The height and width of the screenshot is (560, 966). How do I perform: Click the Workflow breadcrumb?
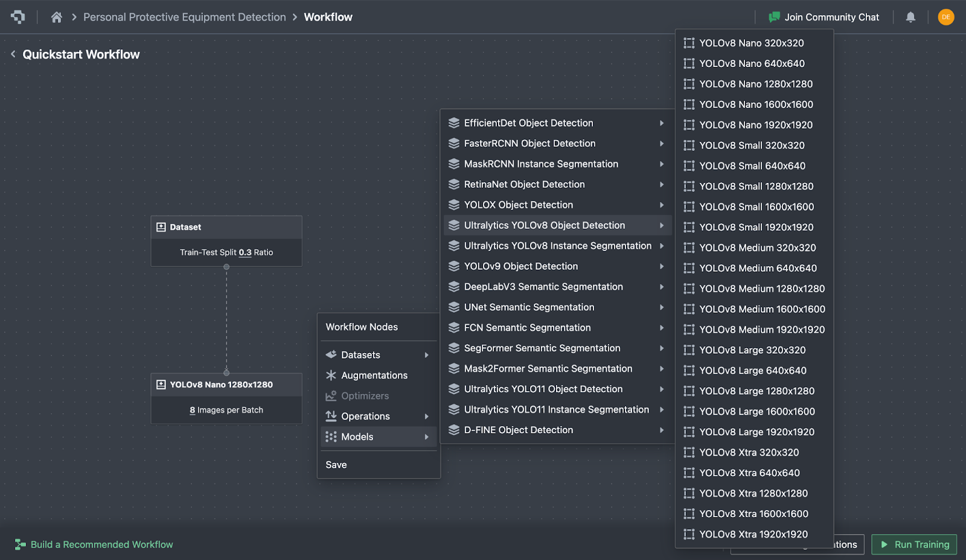tap(328, 17)
